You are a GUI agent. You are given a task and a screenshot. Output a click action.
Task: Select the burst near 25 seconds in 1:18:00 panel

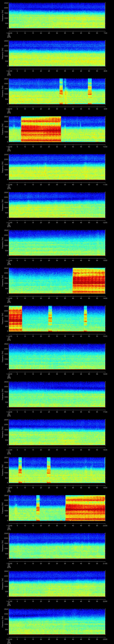(49, 470)
